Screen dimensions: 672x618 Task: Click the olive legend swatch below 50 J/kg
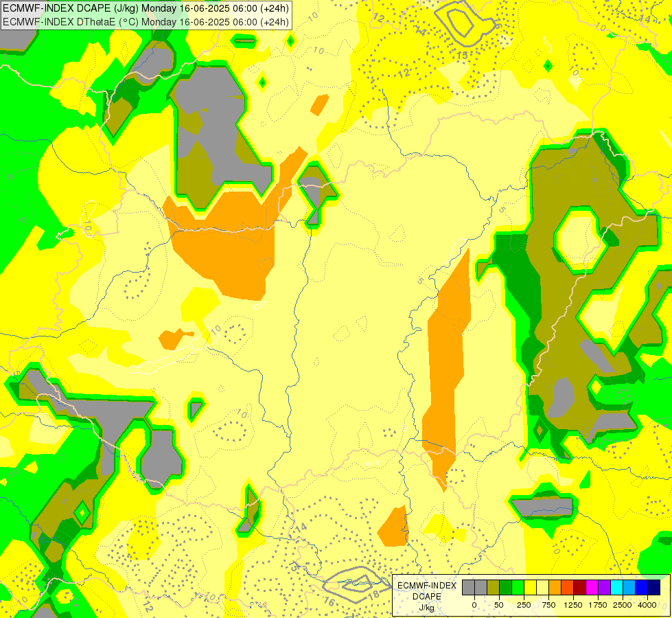tap(494, 587)
